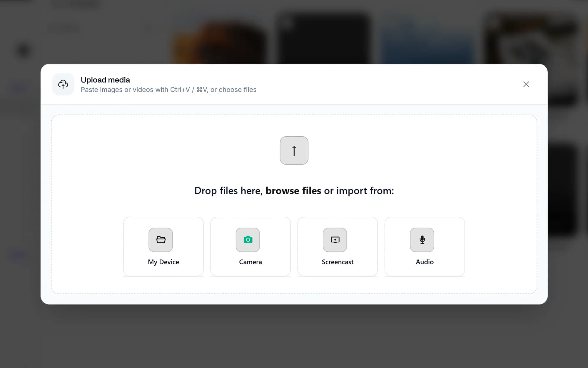
Task: Select the green Camera icon
Action: tap(248, 240)
